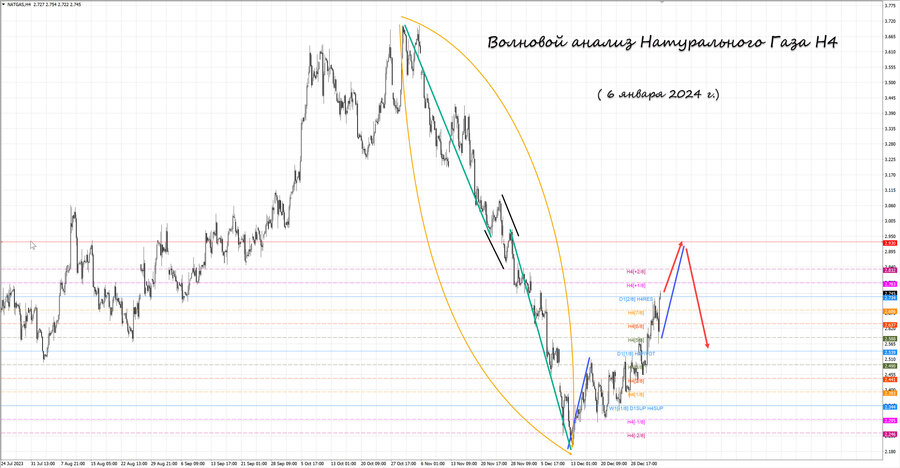The height and width of the screenshot is (468, 900).
Task: Select the upper black channel line
Action: (510, 214)
